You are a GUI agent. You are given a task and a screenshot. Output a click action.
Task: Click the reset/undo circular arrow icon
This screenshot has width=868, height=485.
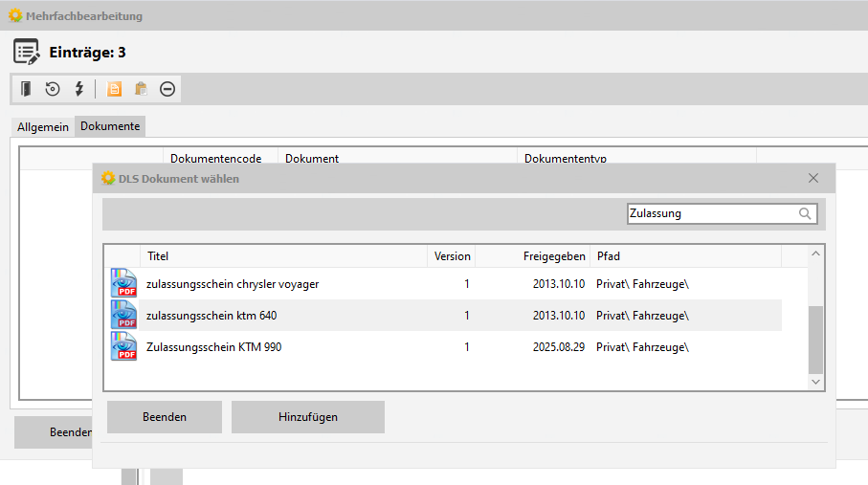click(53, 89)
